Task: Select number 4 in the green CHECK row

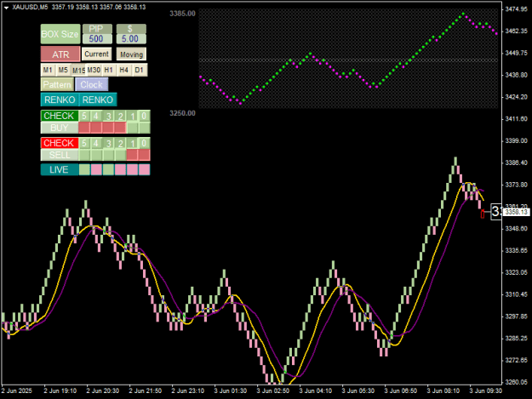Action: pyautogui.click(x=96, y=116)
